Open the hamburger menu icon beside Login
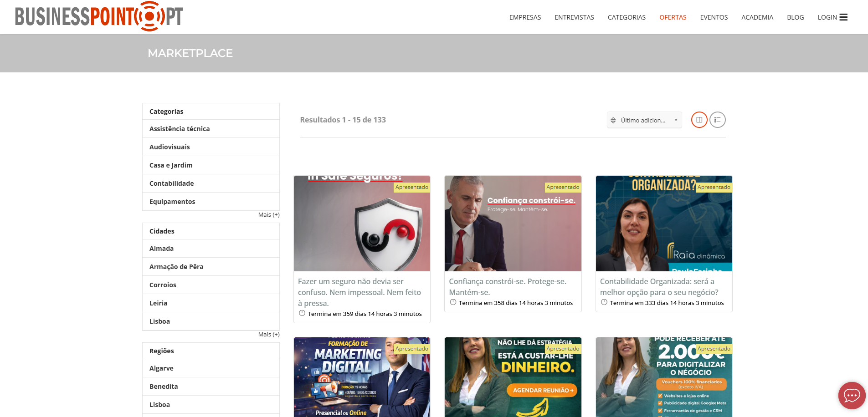The width and height of the screenshot is (868, 417). (843, 17)
